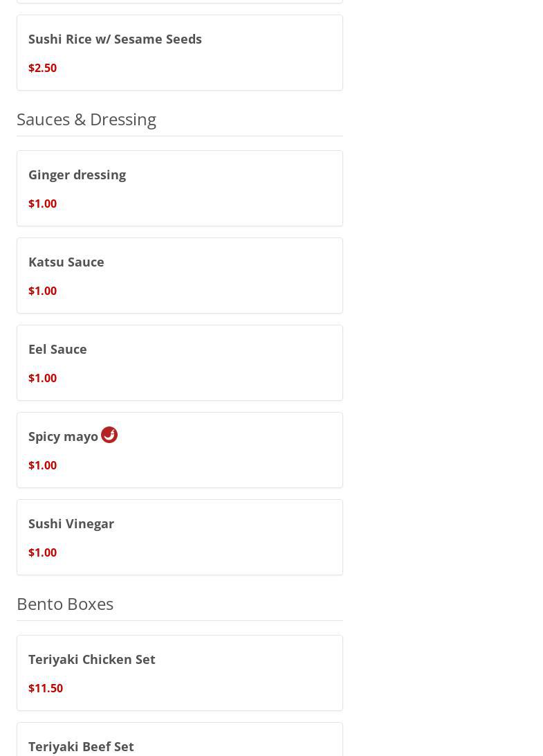Click the spicy chili icon beside Spicy mayo
This screenshot has width=543, height=756.
(x=109, y=435)
